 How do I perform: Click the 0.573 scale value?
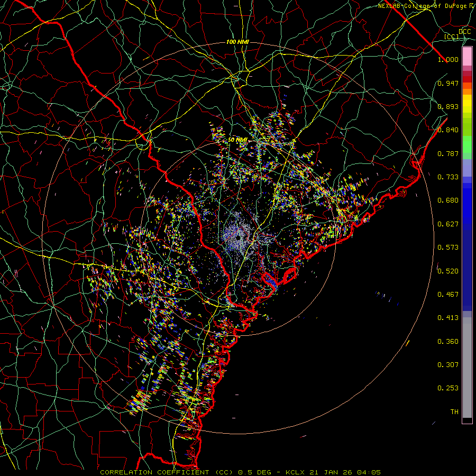click(448, 248)
